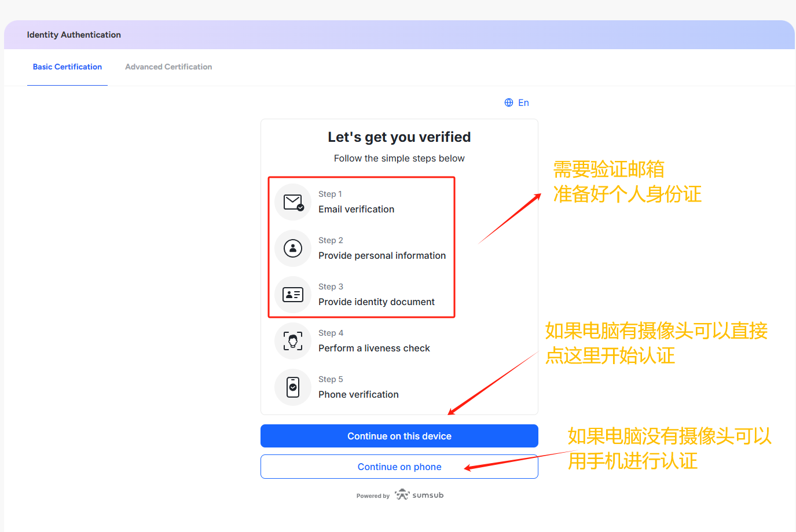This screenshot has height=532, width=796.
Task: Click the Email verification envelope icon
Action: [x=293, y=202]
